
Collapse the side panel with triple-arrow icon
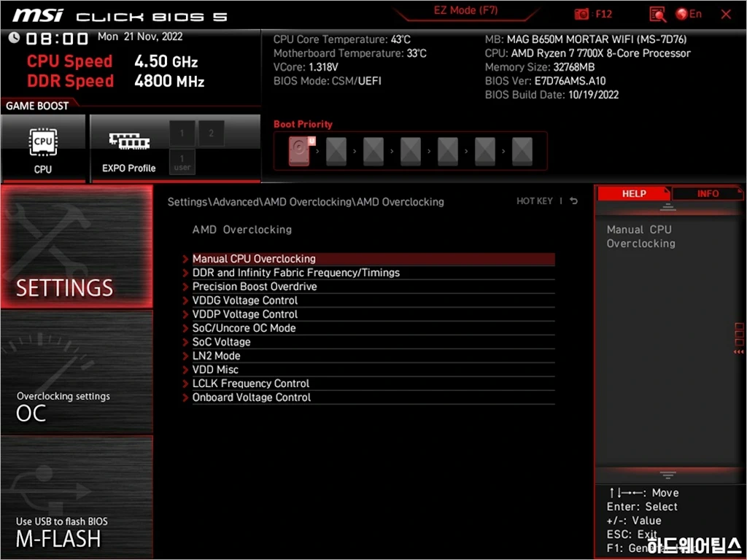[x=738, y=352]
